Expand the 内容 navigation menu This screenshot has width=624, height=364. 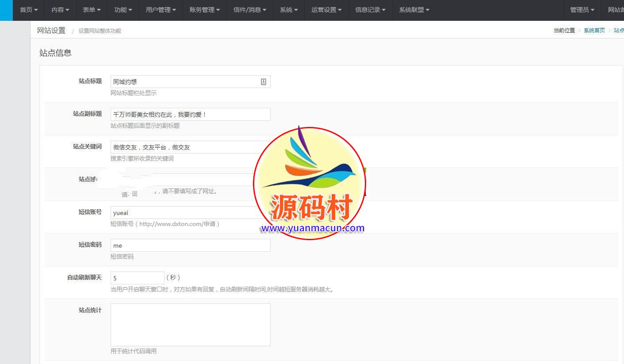coord(60,10)
